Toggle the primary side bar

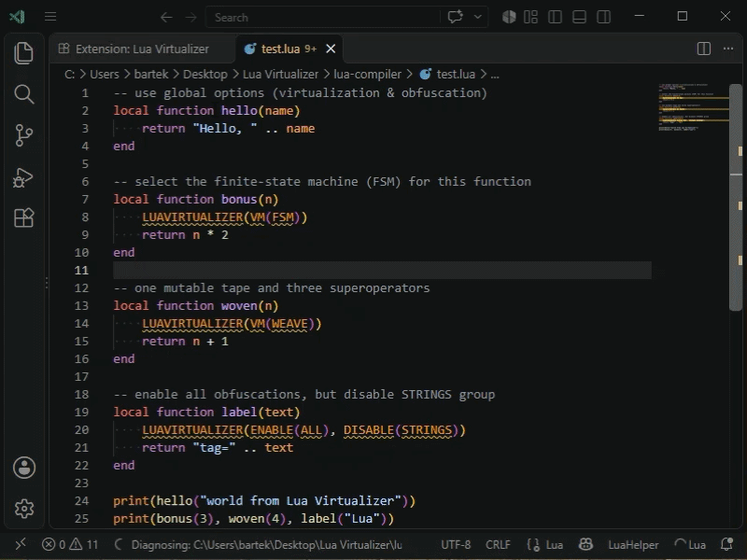point(555,17)
